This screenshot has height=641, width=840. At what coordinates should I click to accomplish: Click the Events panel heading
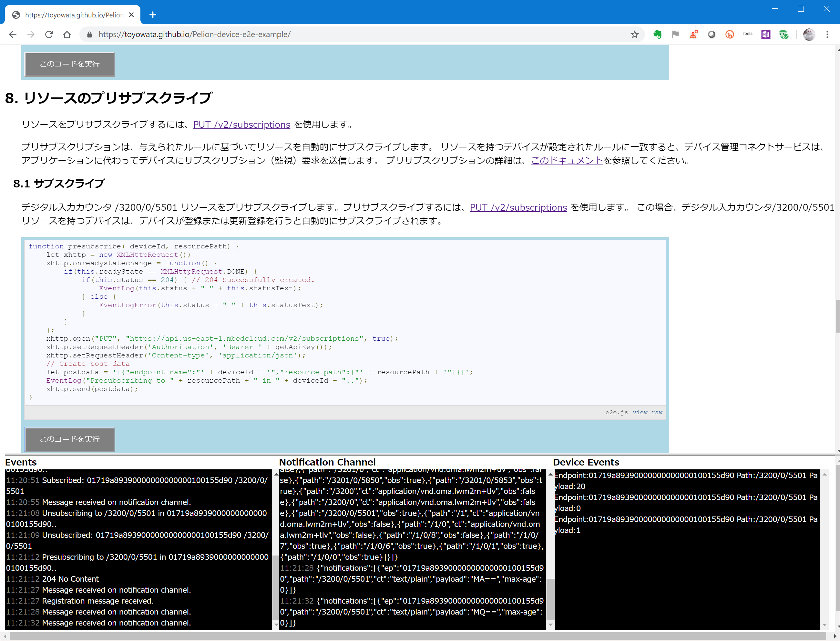tap(21, 462)
